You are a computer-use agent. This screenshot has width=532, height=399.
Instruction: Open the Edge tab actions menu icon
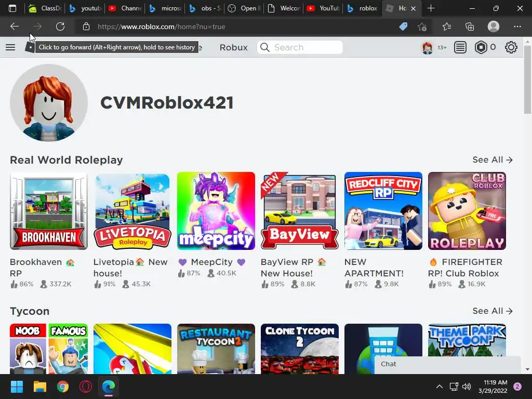[12, 8]
